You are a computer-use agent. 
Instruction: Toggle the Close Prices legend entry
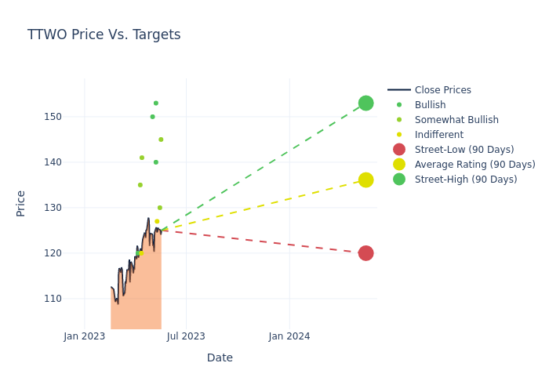pos(442,90)
